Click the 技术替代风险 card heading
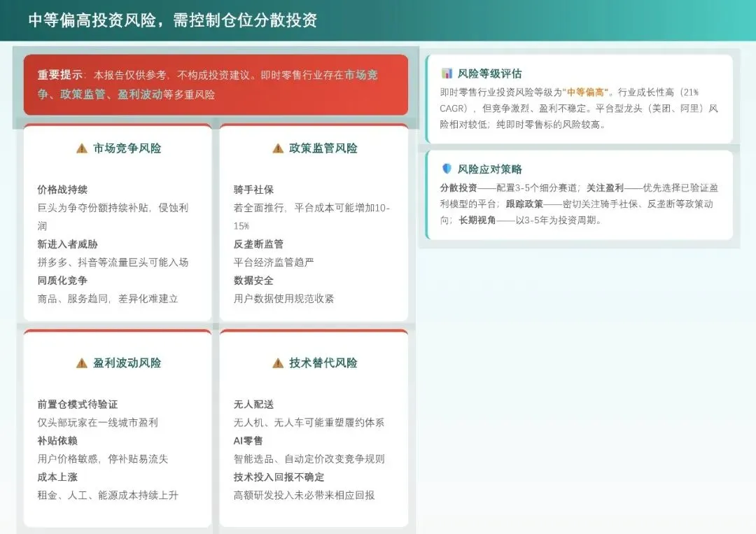The height and width of the screenshot is (534, 756). pos(323,363)
